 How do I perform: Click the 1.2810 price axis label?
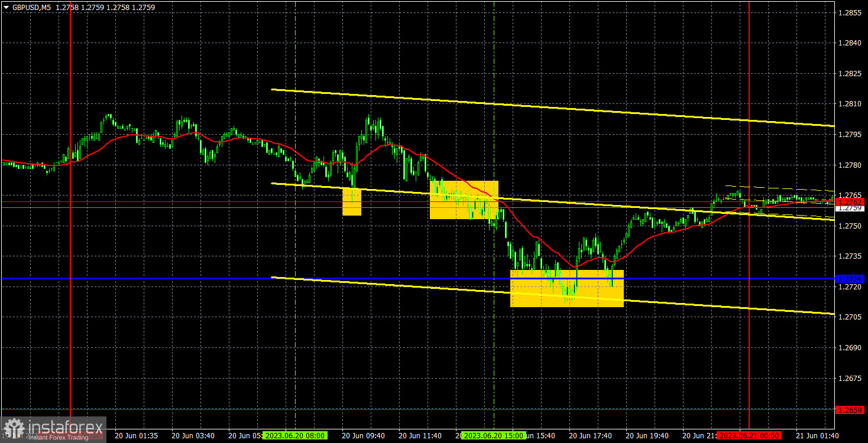[850, 104]
